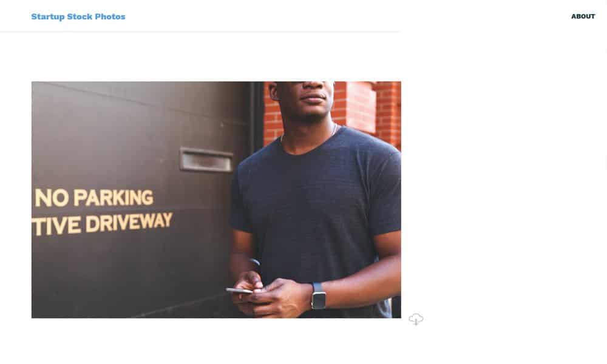Open the man with phone photo

217,200
